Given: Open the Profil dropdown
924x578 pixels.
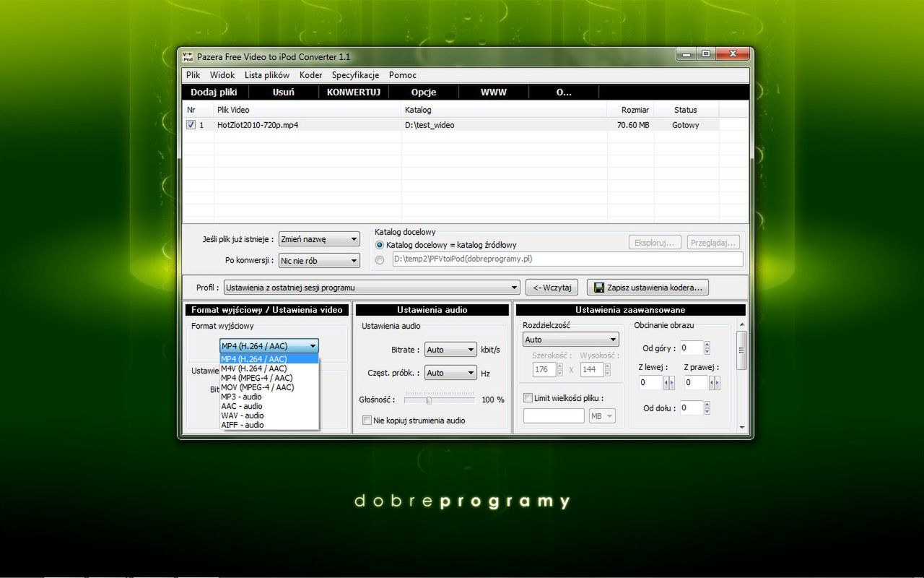Looking at the screenshot, I should click(371, 288).
